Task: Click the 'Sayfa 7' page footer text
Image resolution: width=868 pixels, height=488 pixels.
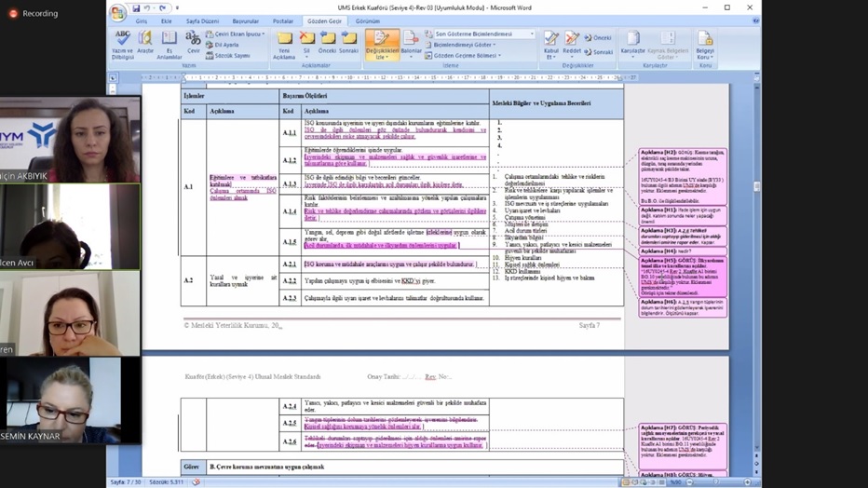Action: coord(589,325)
